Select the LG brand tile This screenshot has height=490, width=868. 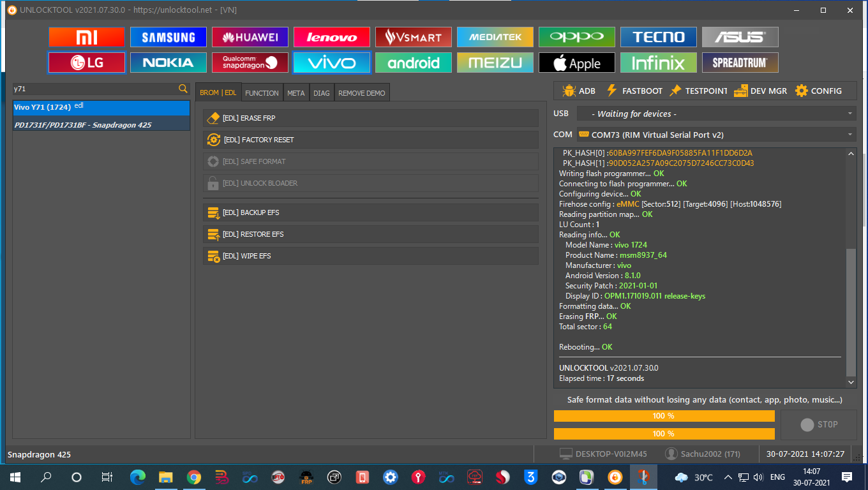click(87, 63)
